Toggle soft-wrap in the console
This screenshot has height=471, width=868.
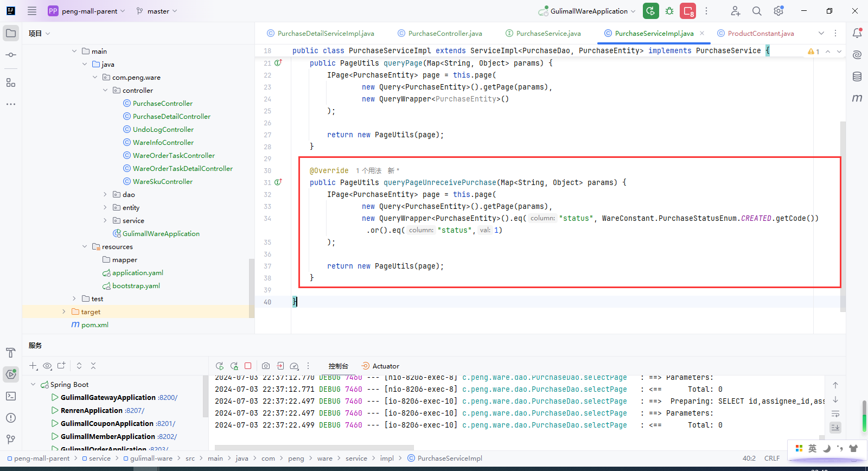835,413
